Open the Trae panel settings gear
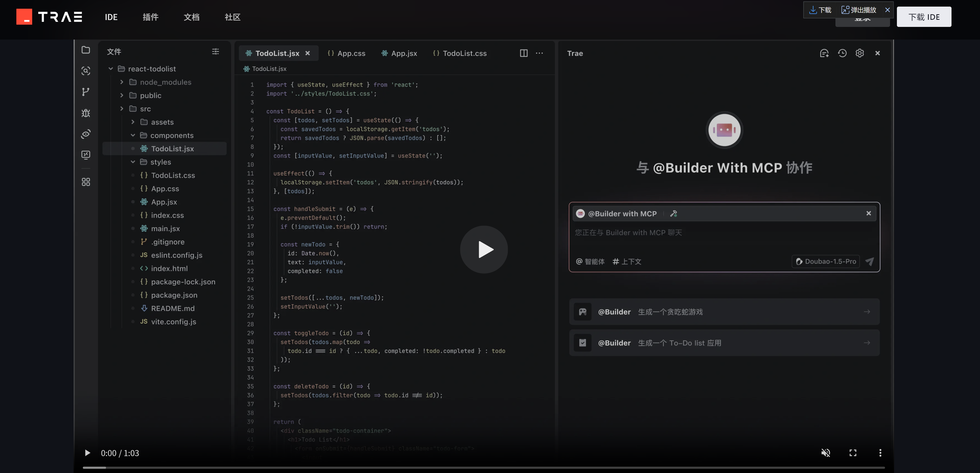This screenshot has height=473, width=980. click(x=860, y=53)
